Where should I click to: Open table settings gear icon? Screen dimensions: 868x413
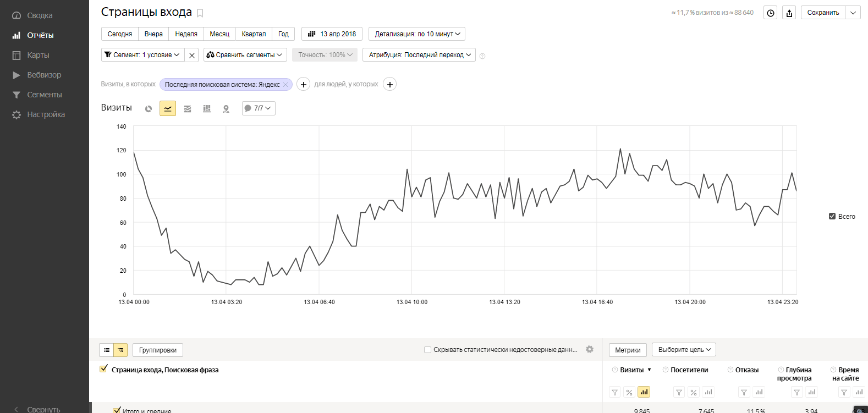590,349
